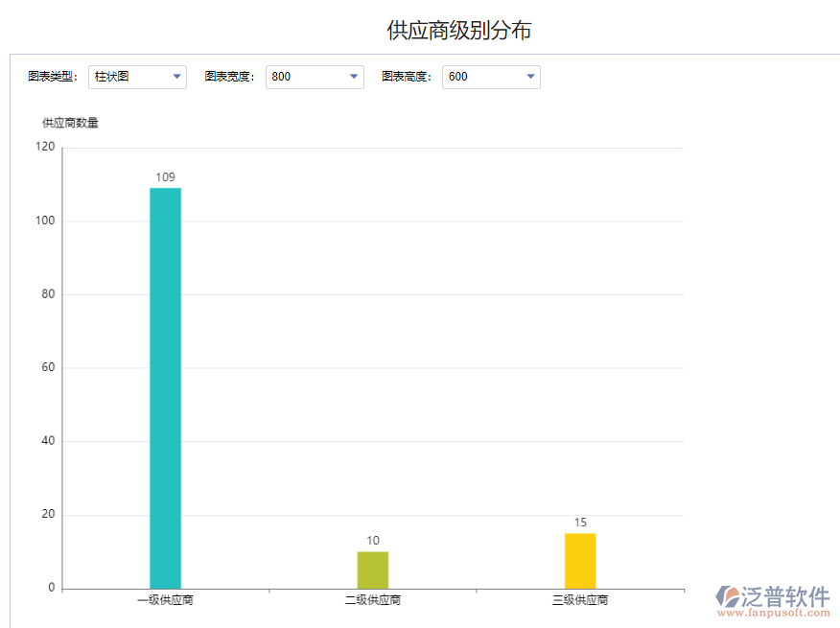Click the data label 109

pos(164,176)
